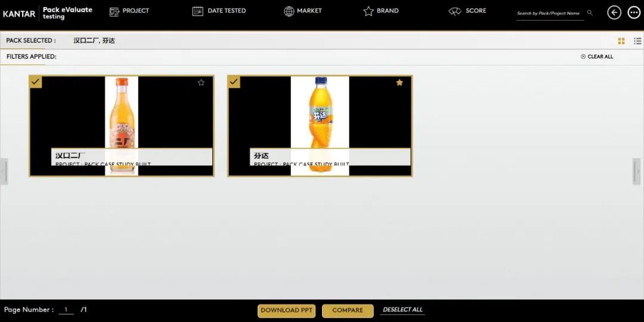This screenshot has height=322, width=644.
Task: Open the Project filter menu
Action: coord(129,11)
